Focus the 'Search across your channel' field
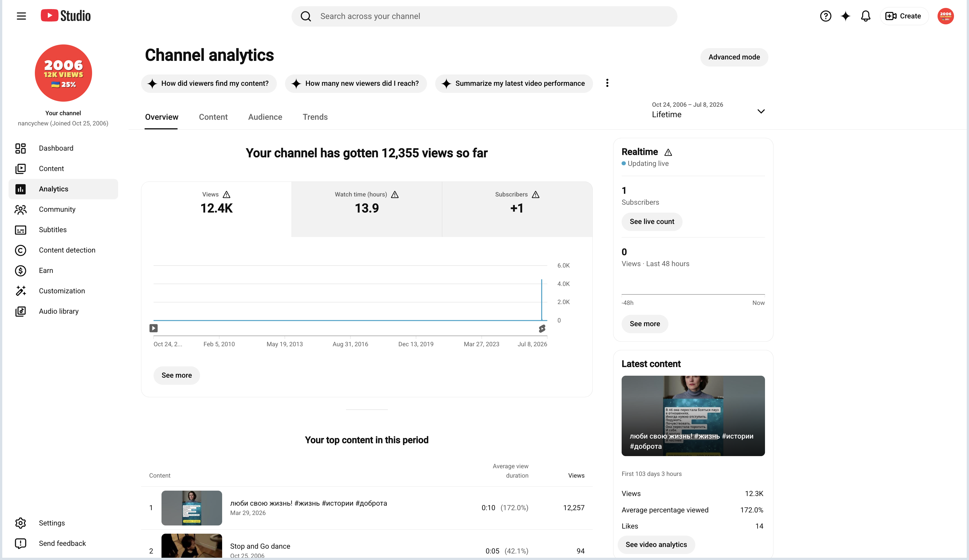Screen dimensions: 969x560 tap(484, 16)
